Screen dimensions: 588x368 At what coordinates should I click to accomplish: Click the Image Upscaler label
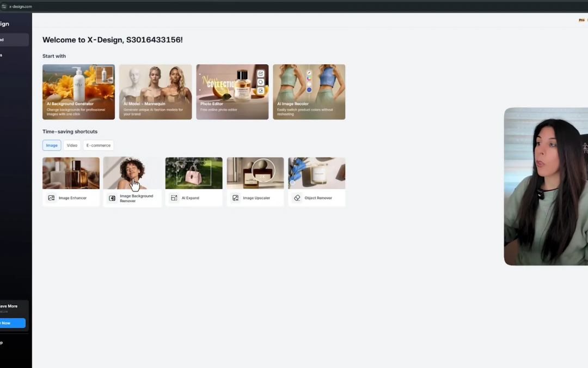click(x=256, y=198)
